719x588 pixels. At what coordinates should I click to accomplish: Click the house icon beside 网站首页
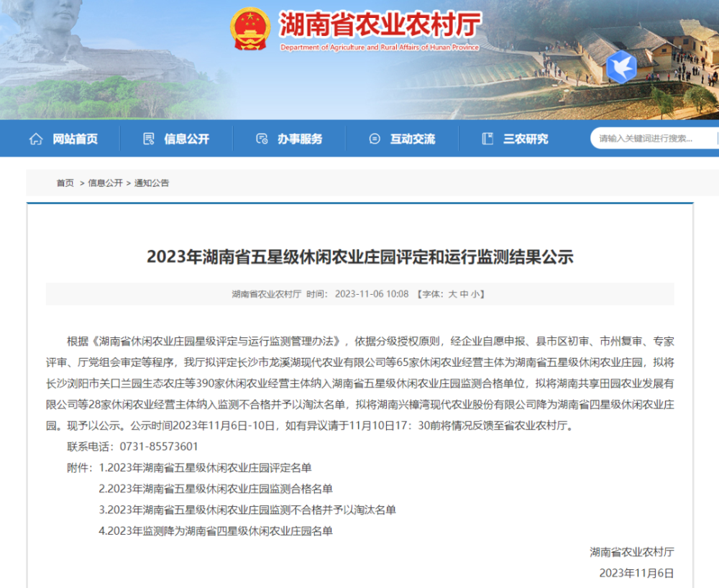pyautogui.click(x=36, y=139)
